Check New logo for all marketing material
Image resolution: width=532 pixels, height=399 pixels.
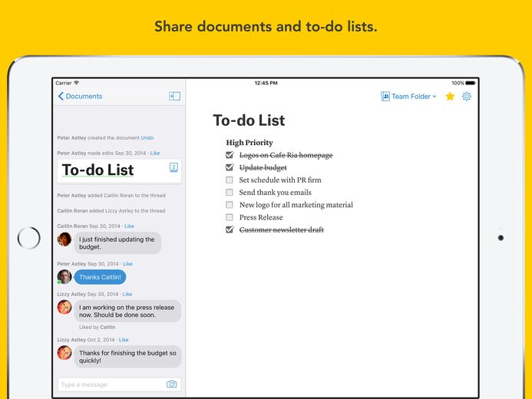pyautogui.click(x=230, y=205)
